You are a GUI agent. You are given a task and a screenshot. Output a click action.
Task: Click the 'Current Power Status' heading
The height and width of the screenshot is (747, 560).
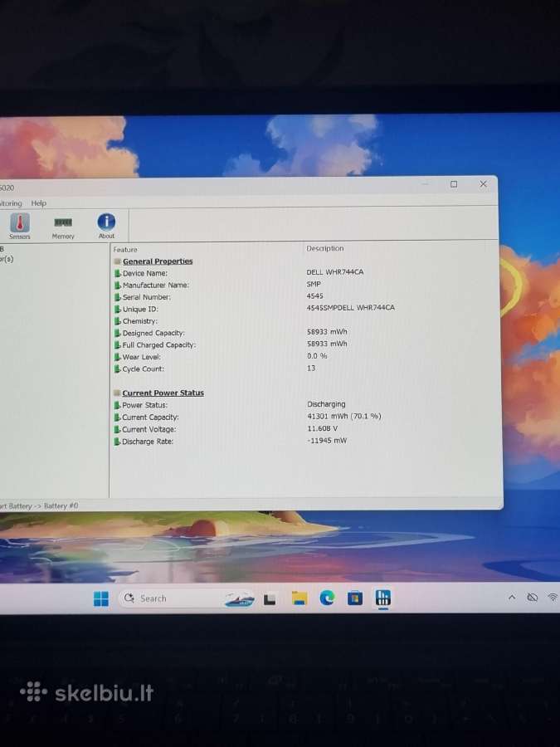tap(163, 393)
